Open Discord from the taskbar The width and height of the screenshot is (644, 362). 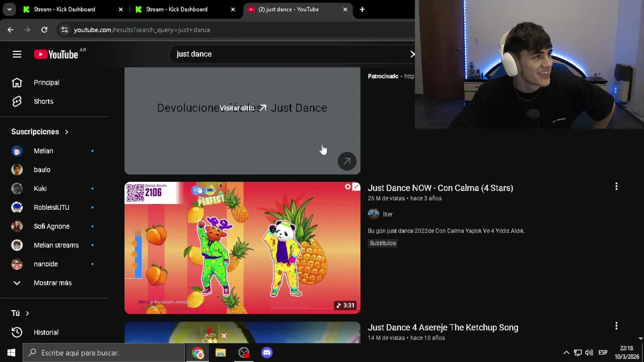pos(267,353)
